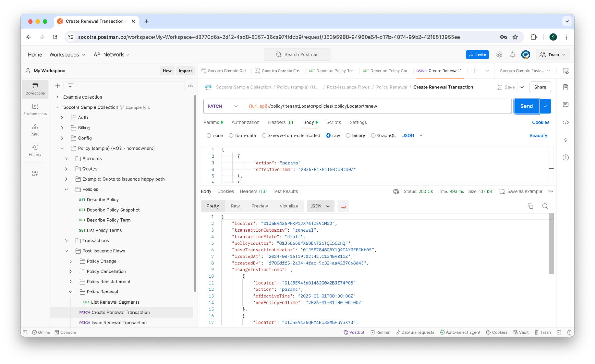Open the APIs sidebar panel

coord(35,130)
